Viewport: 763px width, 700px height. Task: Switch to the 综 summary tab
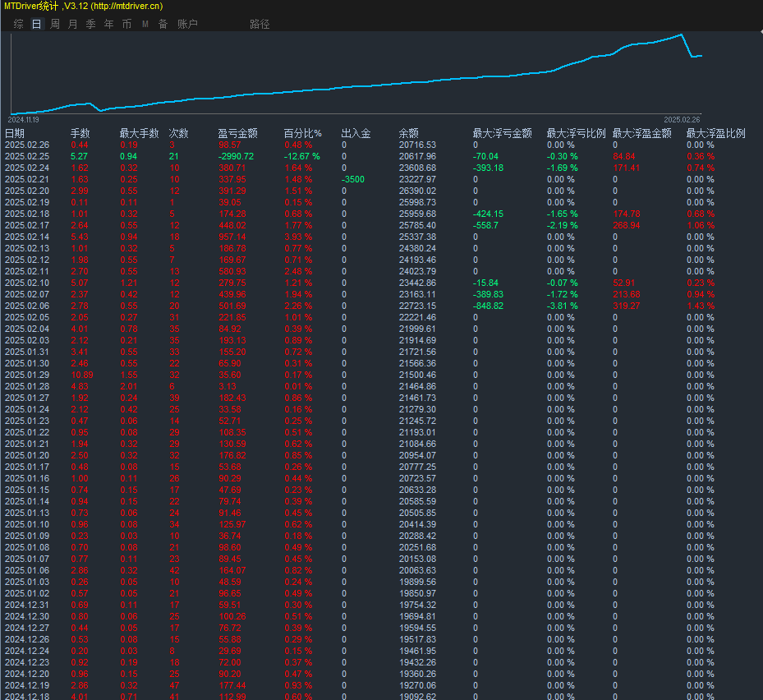pos(18,24)
